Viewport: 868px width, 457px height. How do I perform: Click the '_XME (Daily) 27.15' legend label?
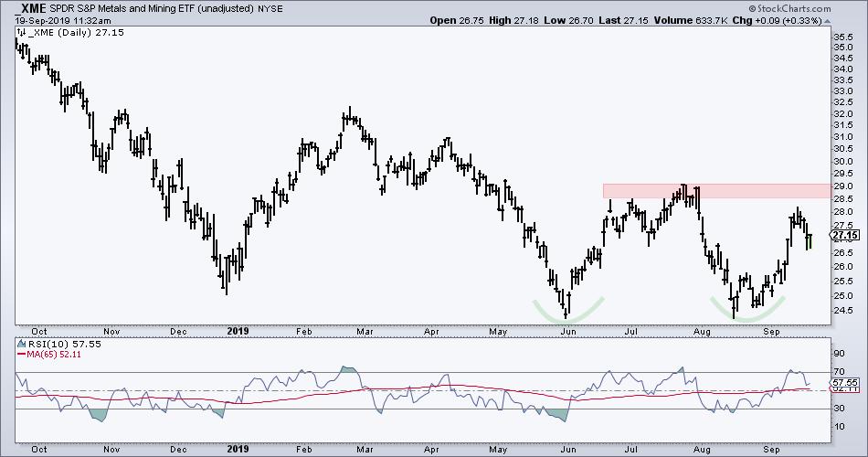tap(75, 33)
